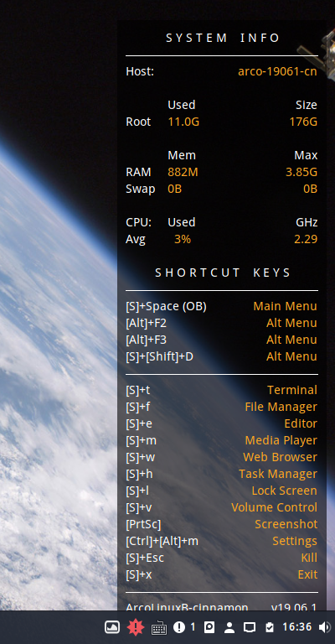This screenshot has height=644, width=335.
Task: Click the [PrtSc] key text
Action: pyautogui.click(x=143, y=524)
